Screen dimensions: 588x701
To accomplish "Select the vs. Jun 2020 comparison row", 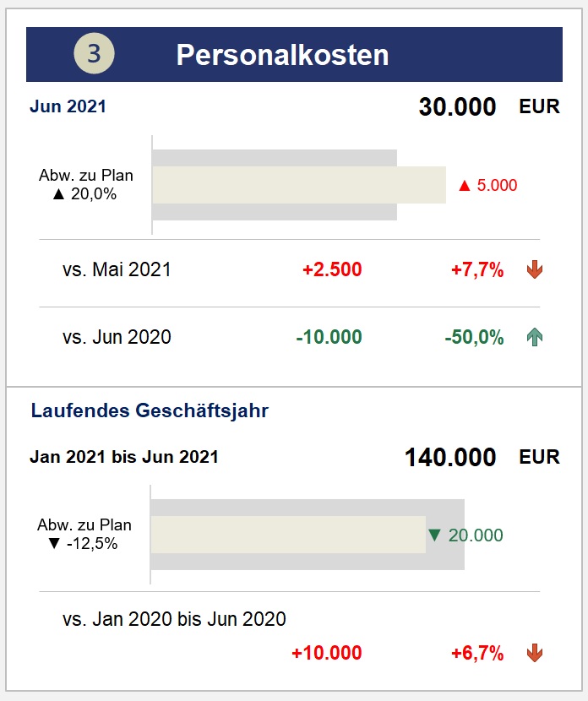I will 290,337.
